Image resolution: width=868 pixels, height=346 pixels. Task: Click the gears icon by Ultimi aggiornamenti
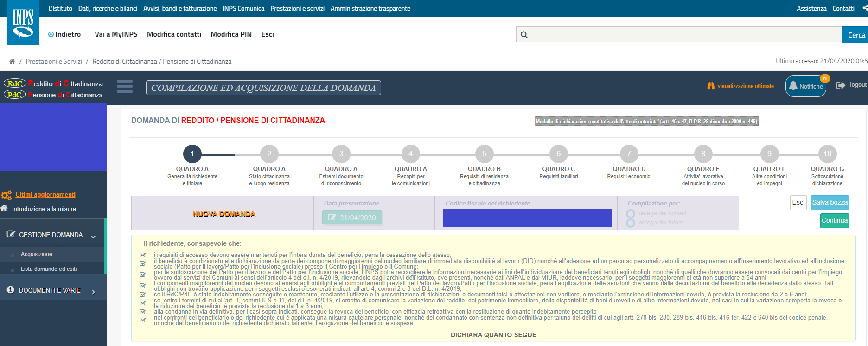(x=6, y=195)
